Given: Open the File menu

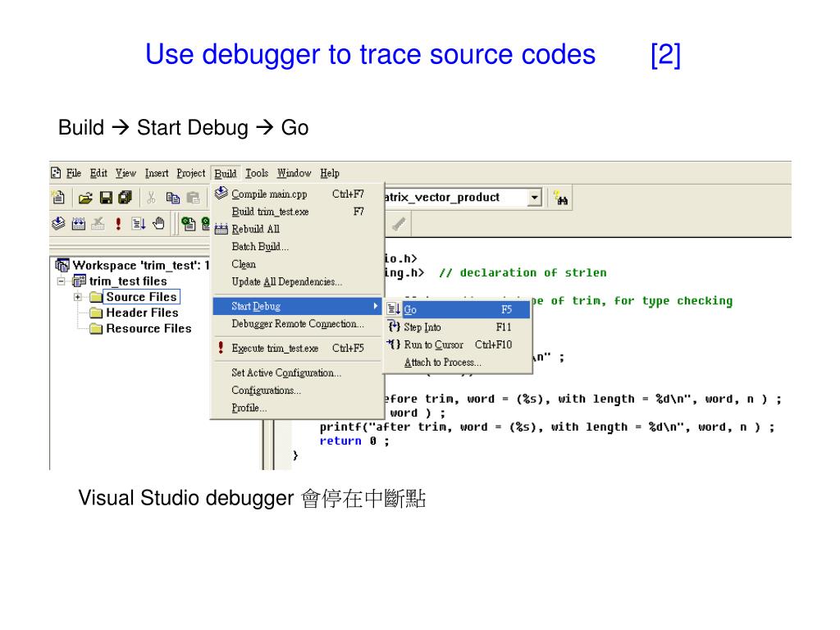Looking at the screenshot, I should pos(73,173).
